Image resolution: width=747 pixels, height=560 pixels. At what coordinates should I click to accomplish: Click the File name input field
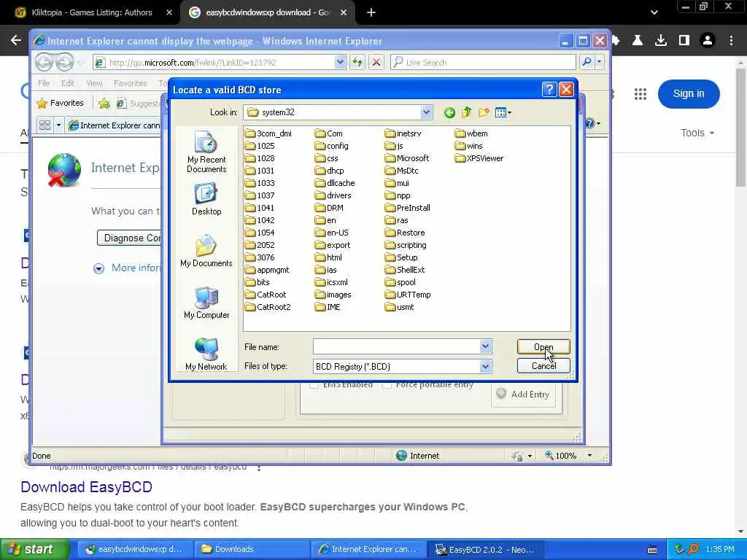click(x=396, y=346)
